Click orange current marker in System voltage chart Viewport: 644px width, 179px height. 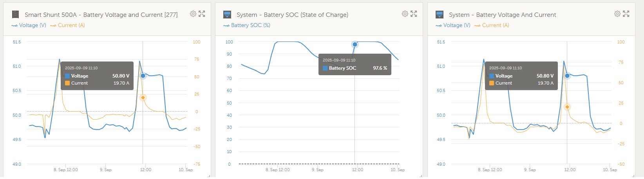(567, 107)
